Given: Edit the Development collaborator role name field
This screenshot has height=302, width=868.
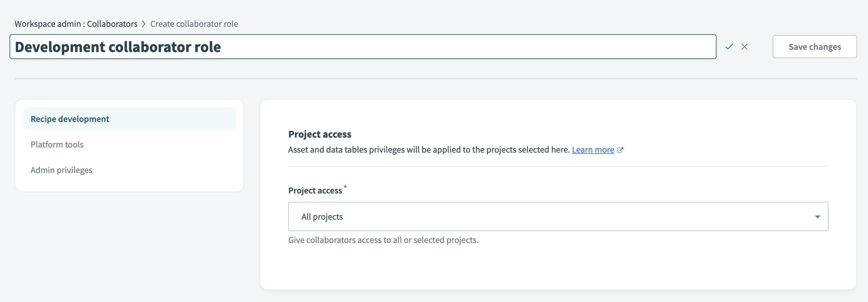Looking at the screenshot, I should 363,47.
